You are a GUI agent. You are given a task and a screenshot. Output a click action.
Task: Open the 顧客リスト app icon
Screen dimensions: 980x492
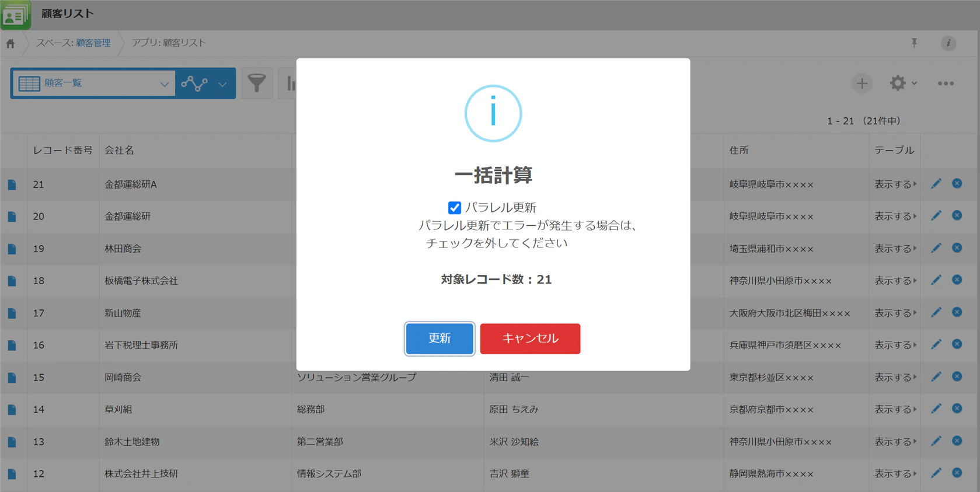pos(15,15)
